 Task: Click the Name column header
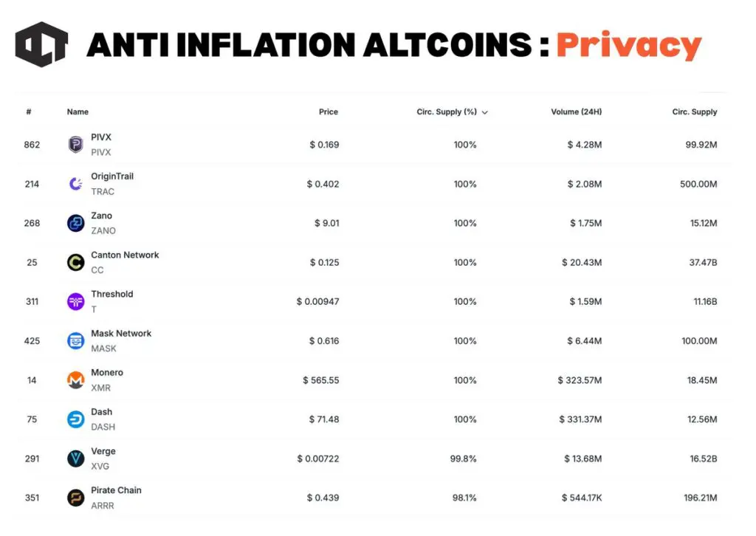coord(78,112)
